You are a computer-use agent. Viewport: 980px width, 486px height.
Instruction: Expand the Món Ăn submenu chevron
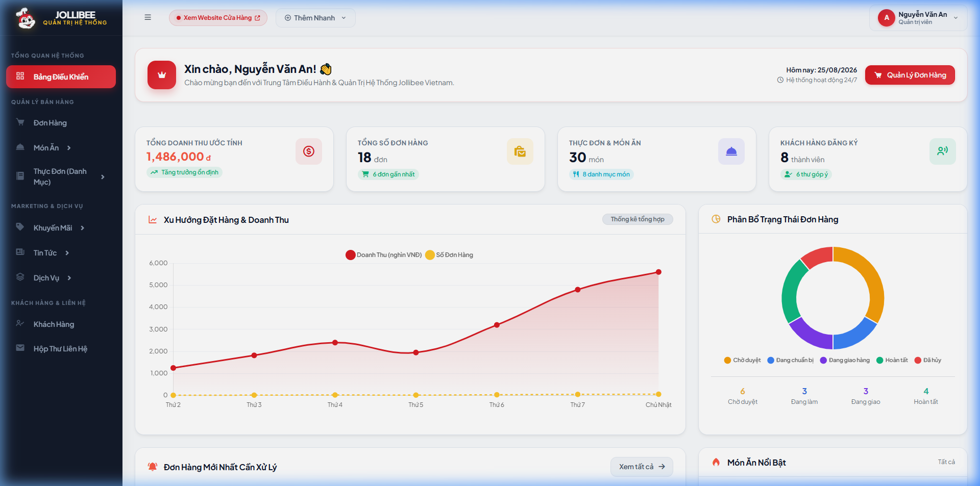point(69,148)
